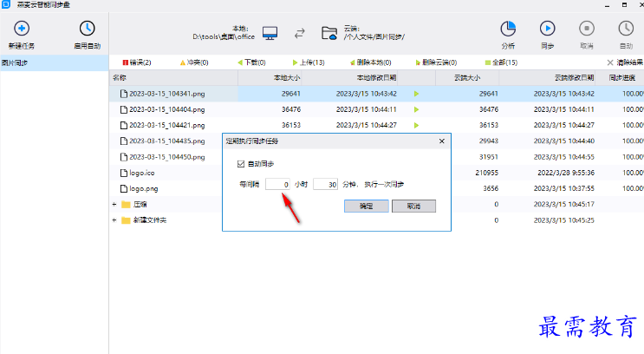
Task: Click the minutes interval input field
Action: coord(325,184)
